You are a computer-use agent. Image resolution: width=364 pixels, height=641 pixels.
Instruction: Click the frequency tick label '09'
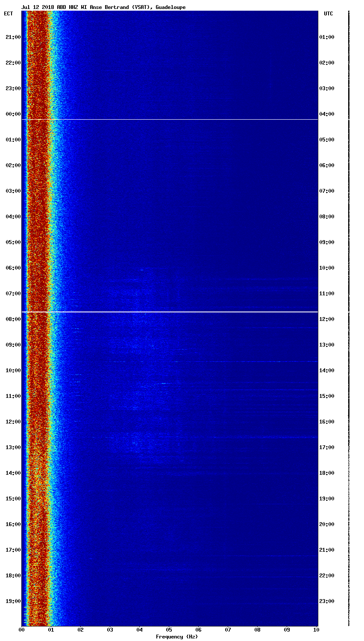[287, 630]
